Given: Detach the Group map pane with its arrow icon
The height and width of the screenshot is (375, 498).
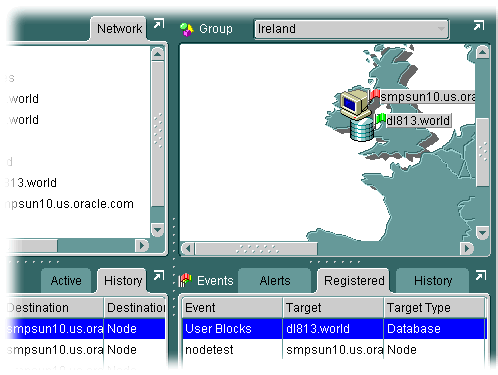Looking at the screenshot, I should point(479,25).
